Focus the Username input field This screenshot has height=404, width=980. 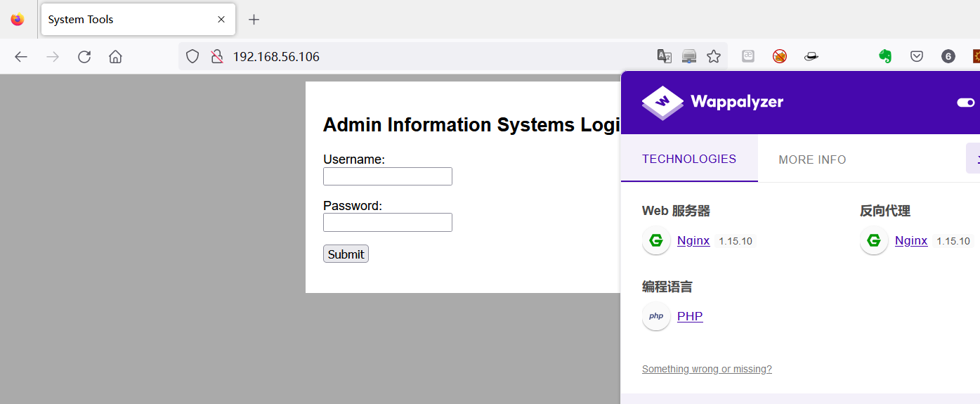tap(387, 176)
